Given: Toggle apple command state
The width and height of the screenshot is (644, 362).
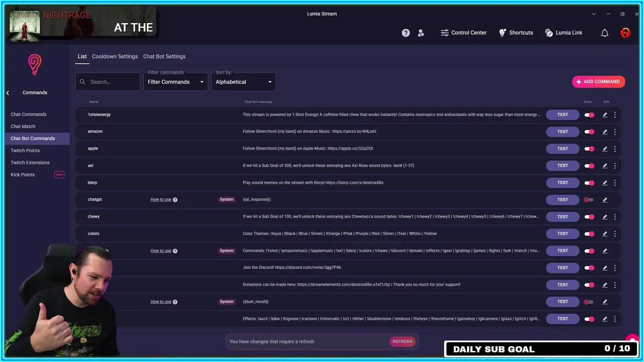Looking at the screenshot, I should (589, 149).
